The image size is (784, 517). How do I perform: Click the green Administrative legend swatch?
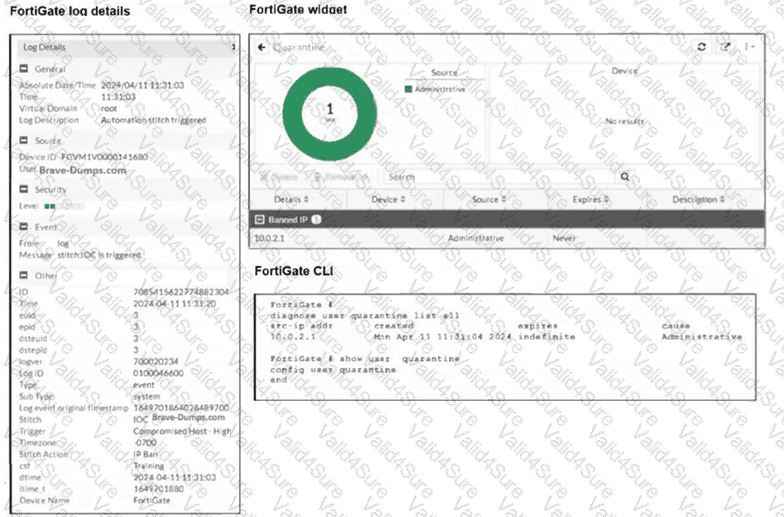(409, 90)
